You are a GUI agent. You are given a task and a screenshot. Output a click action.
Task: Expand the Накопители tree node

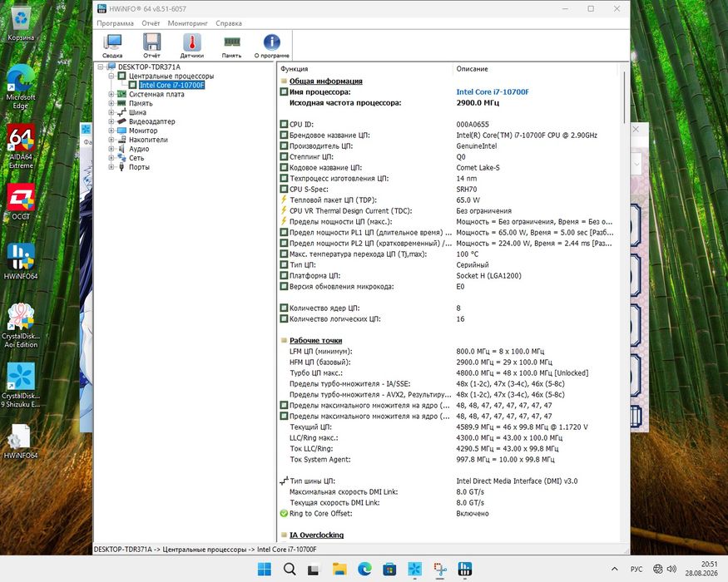[111, 140]
